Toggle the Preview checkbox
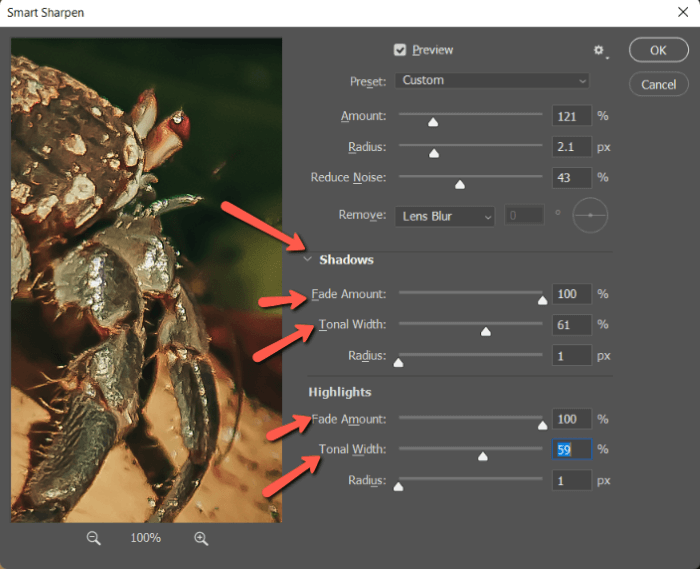 click(x=400, y=50)
